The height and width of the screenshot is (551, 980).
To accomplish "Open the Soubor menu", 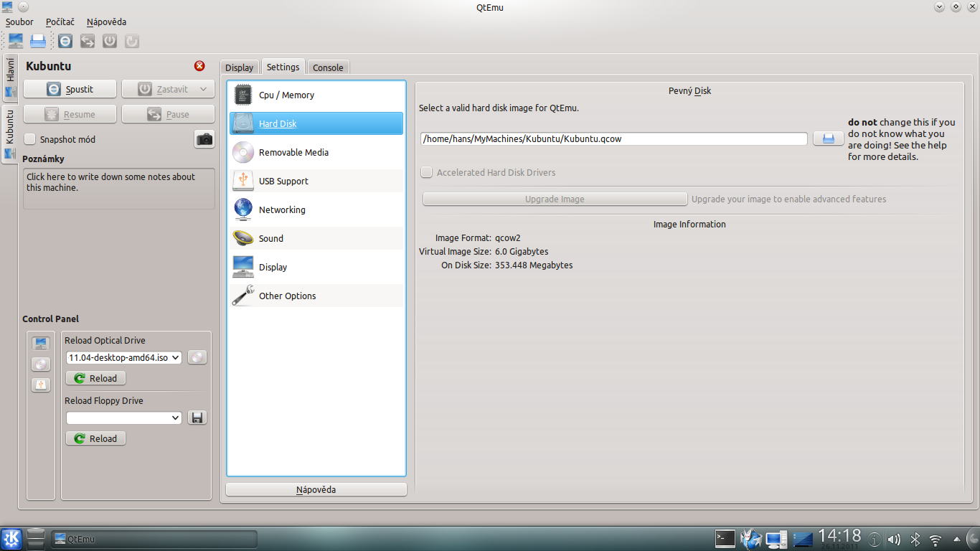I will tap(19, 22).
